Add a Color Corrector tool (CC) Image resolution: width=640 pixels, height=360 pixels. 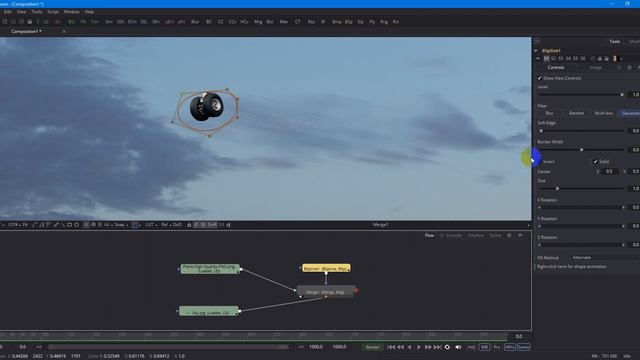220,22
